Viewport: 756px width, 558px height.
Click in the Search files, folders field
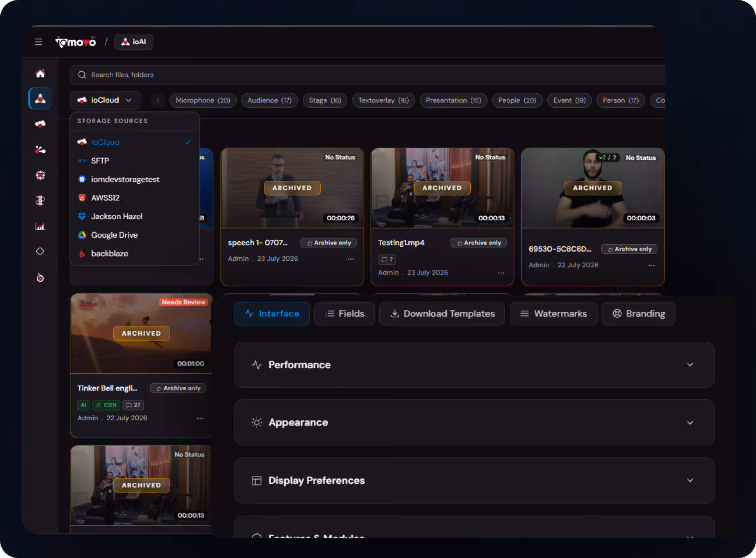(x=367, y=75)
